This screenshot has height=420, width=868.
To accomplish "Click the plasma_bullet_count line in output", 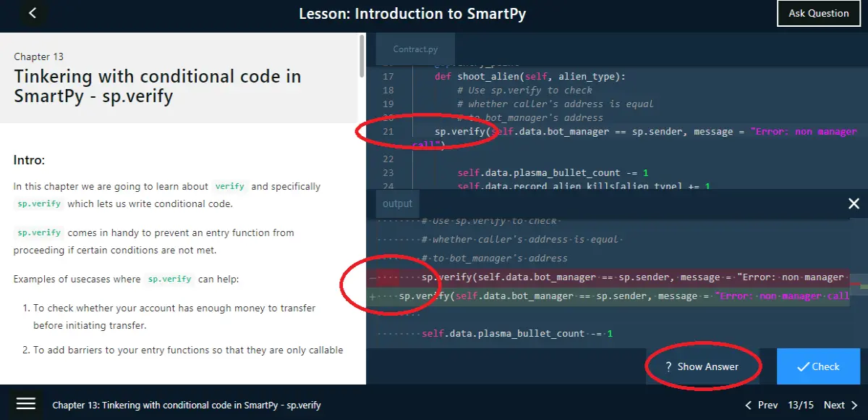I will coord(517,334).
